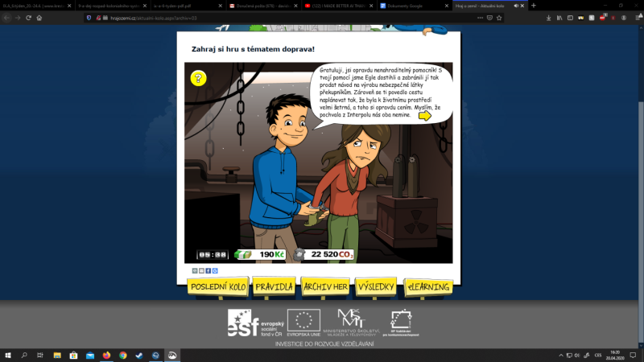This screenshot has width=644, height=362.
Task: Click the money banknotes icon in game
Action: pyautogui.click(x=243, y=255)
